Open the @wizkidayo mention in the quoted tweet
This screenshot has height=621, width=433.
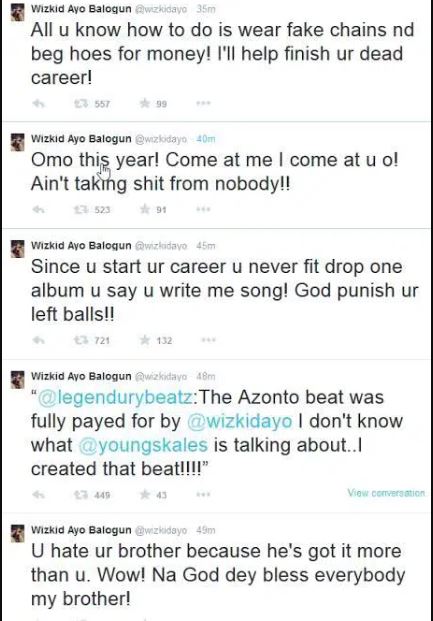coord(239,421)
